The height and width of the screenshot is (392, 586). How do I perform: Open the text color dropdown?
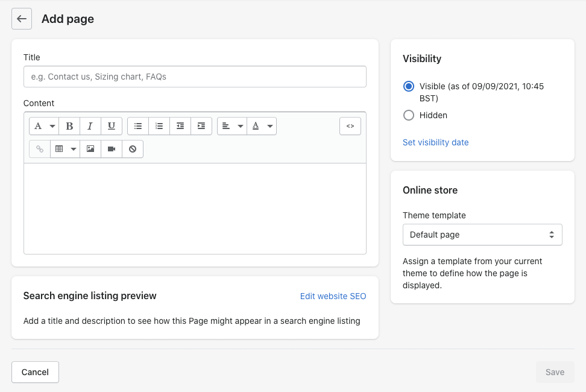coord(262,126)
